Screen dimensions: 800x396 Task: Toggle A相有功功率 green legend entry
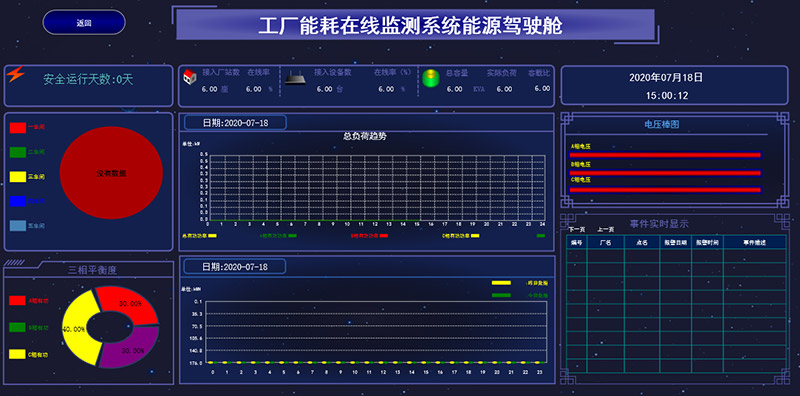[278, 236]
